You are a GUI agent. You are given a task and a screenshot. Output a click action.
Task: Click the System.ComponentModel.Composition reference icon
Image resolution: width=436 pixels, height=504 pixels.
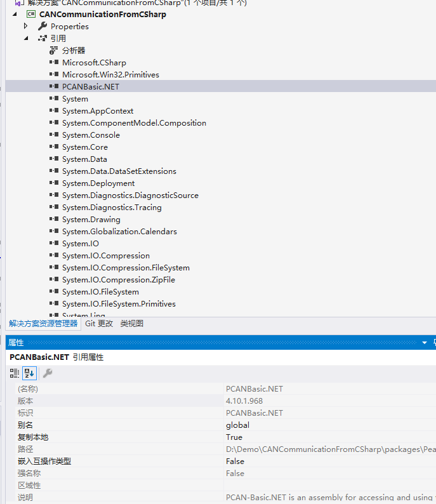(x=54, y=123)
